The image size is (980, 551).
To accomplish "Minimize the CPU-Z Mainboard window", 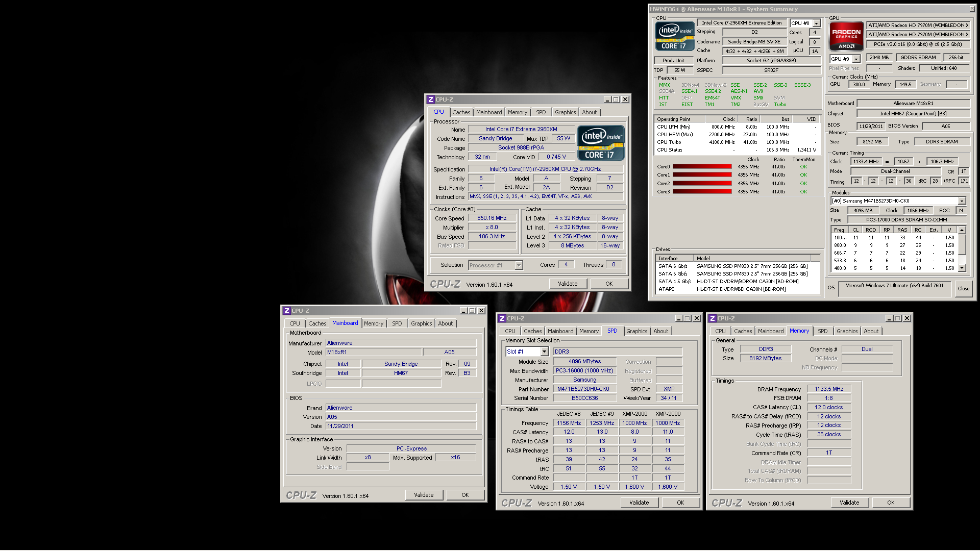I will pyautogui.click(x=463, y=311).
